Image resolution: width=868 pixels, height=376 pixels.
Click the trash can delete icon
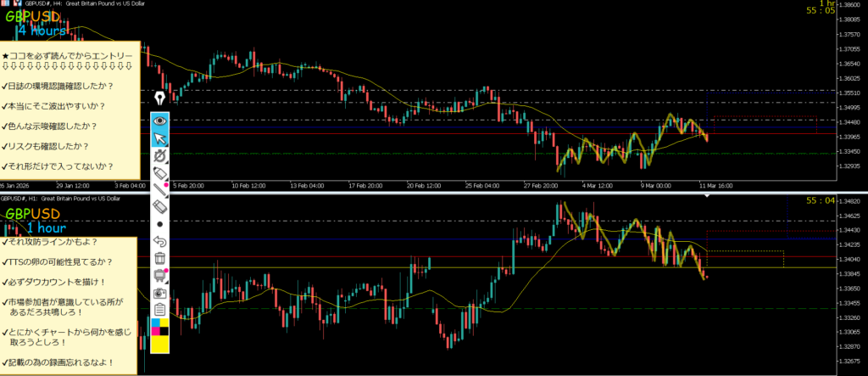click(159, 258)
